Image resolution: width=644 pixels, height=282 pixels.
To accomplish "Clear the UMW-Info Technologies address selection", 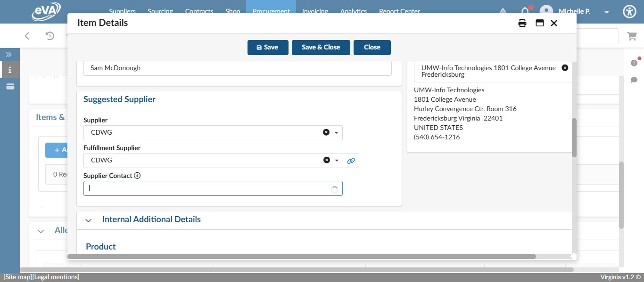I will [565, 67].
